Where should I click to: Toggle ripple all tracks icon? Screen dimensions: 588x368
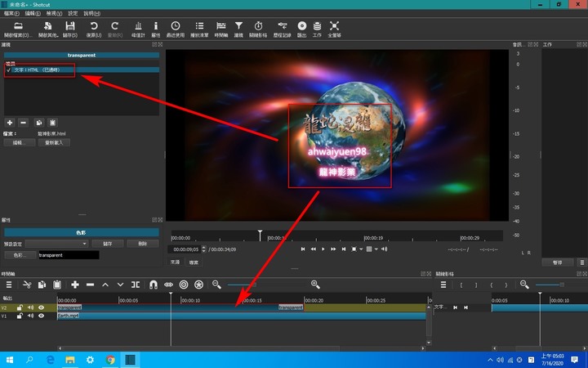(x=198, y=285)
